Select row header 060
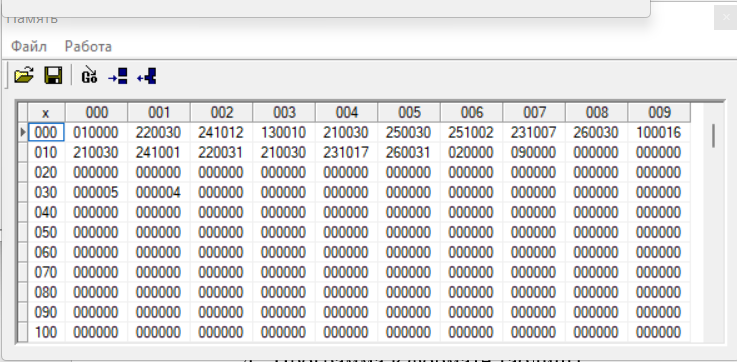The width and height of the screenshot is (737, 362). (46, 252)
